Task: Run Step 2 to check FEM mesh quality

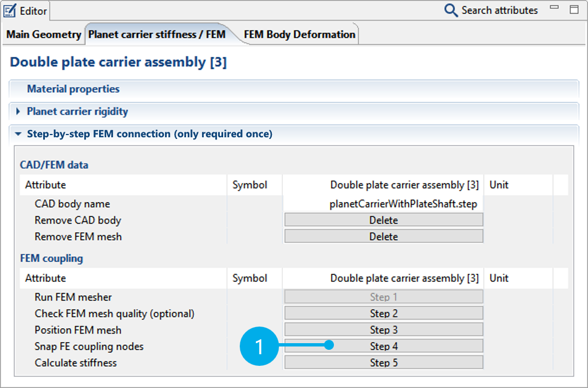Action: click(384, 313)
